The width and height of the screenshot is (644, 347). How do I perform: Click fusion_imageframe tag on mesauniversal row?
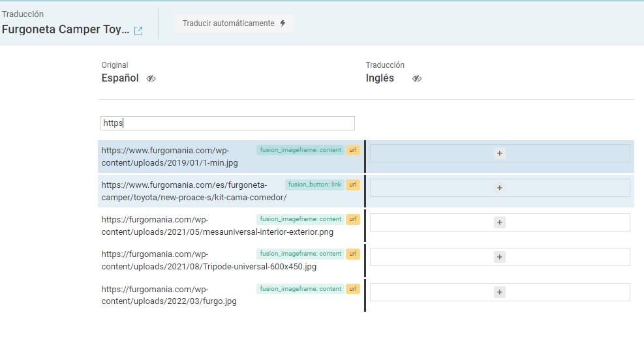pos(300,219)
